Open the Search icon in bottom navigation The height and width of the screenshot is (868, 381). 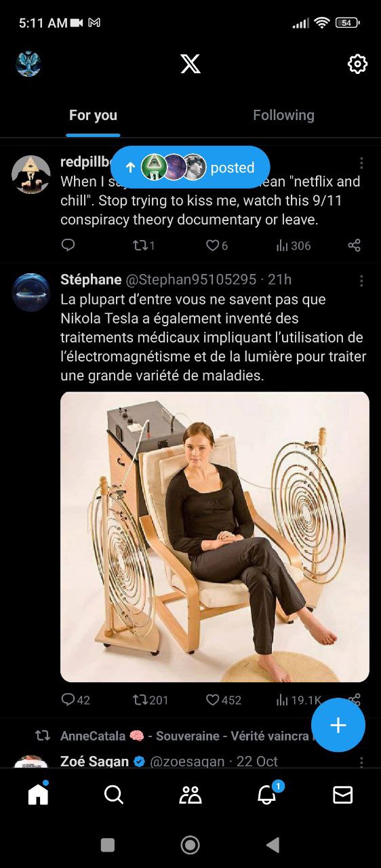(114, 794)
